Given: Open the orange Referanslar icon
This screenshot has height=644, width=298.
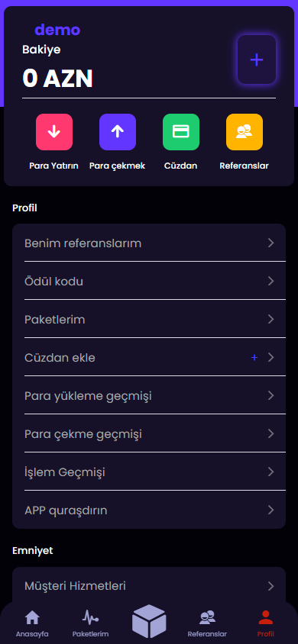Looking at the screenshot, I should click(x=245, y=132).
